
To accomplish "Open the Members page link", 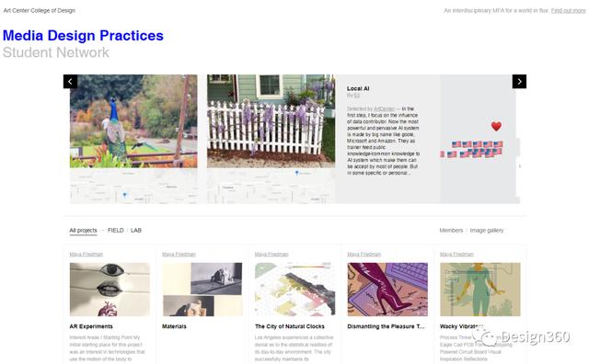I will 451,231.
